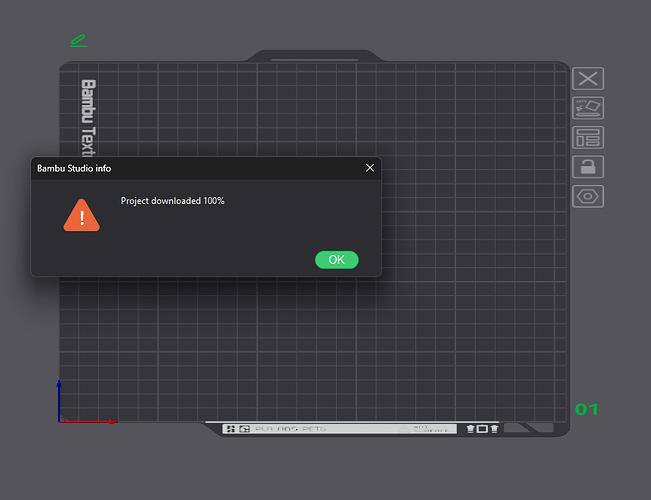Click the auto orient plate icon

pyautogui.click(x=588, y=108)
